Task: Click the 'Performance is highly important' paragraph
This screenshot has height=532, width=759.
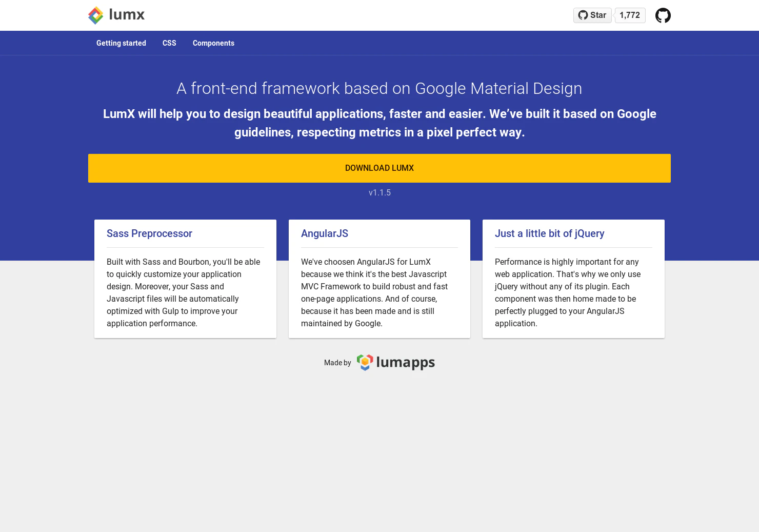Action: click(568, 292)
